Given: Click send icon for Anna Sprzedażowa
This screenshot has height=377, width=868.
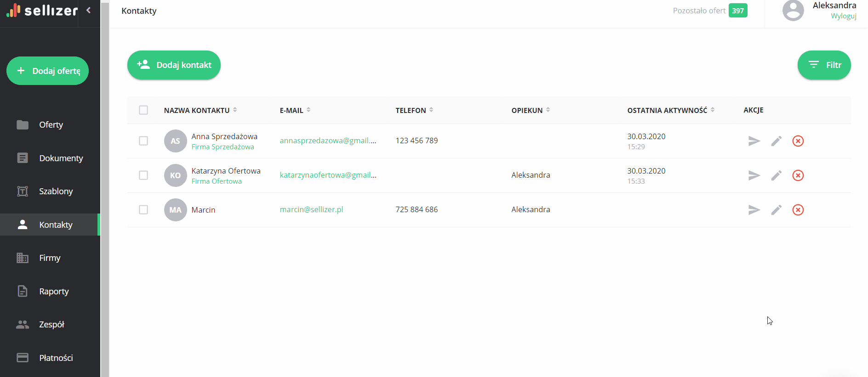Looking at the screenshot, I should click(x=754, y=141).
